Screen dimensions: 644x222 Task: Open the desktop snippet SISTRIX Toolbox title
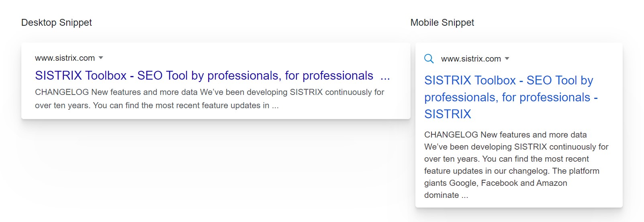(204, 76)
